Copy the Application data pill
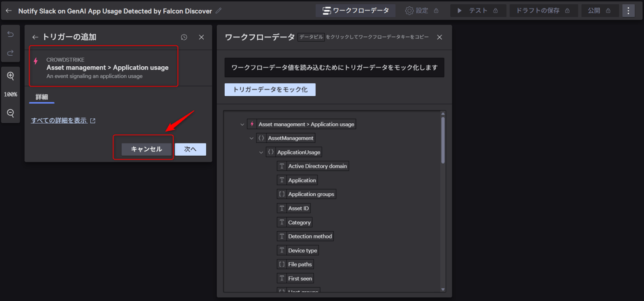The image size is (644, 301). pyautogui.click(x=297, y=180)
